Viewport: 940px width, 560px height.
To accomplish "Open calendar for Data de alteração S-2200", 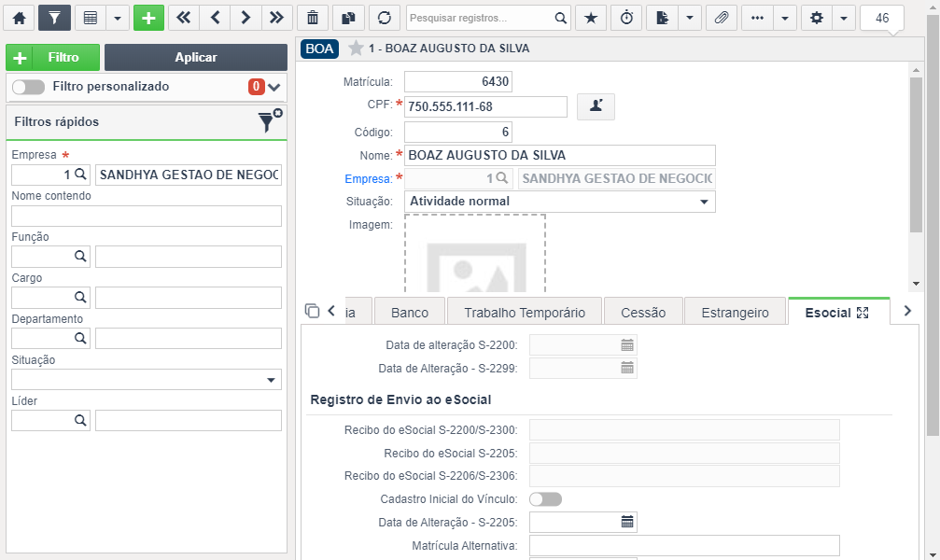I will pyautogui.click(x=627, y=344).
